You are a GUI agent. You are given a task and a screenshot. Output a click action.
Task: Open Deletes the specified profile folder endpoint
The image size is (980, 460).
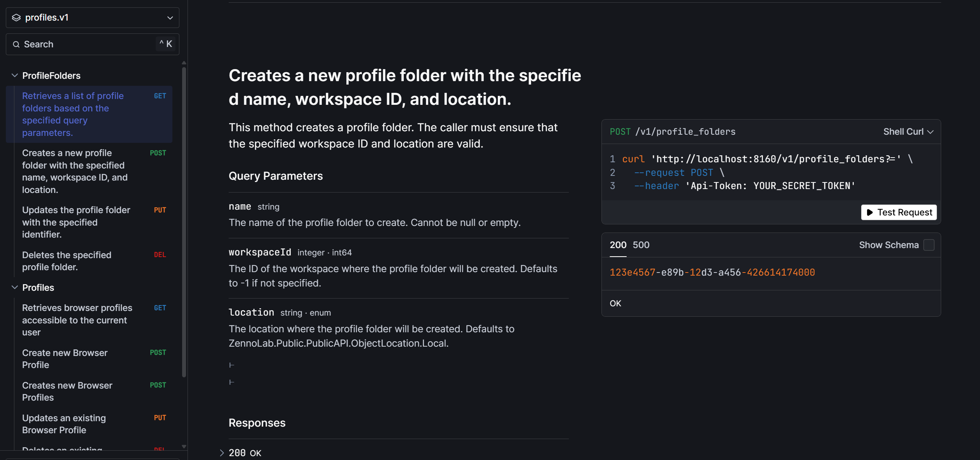click(67, 261)
